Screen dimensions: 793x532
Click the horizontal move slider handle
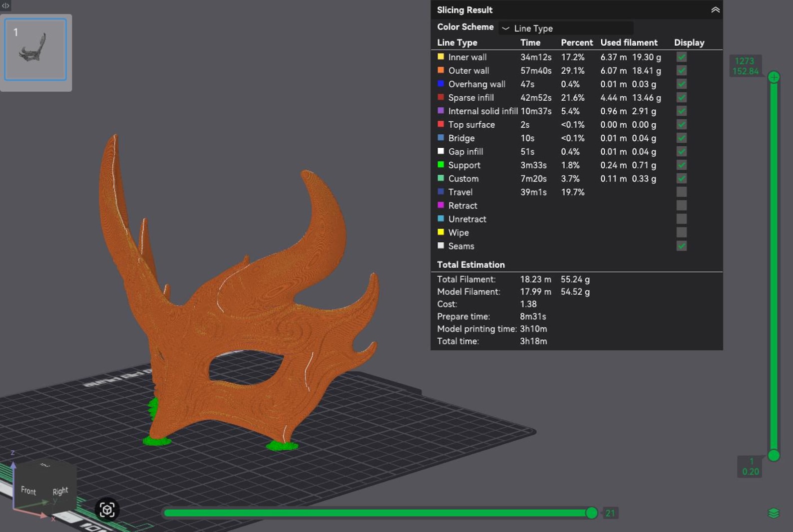pyautogui.click(x=591, y=513)
